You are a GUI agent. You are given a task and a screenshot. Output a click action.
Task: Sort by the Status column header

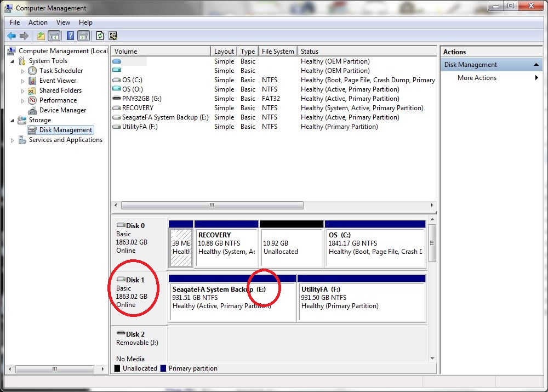coord(367,52)
